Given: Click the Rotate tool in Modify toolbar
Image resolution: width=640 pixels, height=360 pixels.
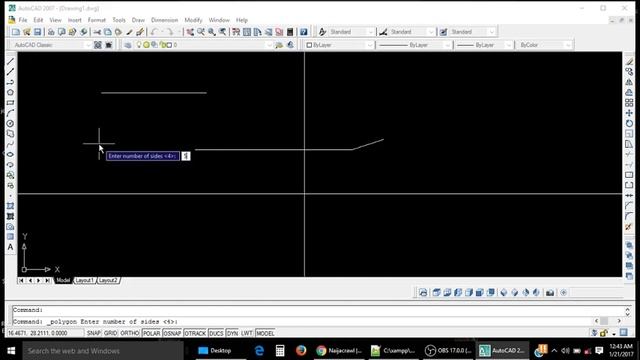Looking at the screenshot, I should 629,123.
